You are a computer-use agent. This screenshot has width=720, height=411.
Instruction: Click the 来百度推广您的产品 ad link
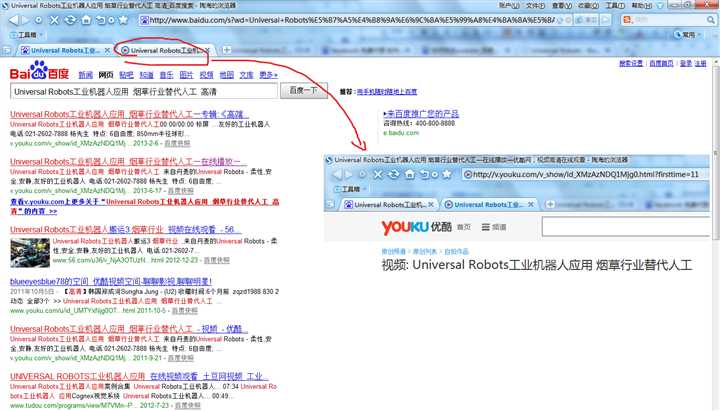421,114
